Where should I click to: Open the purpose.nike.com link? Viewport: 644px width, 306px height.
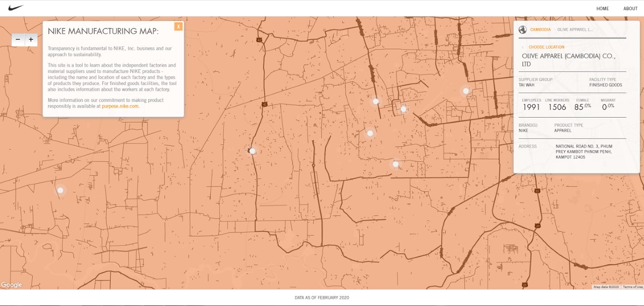(x=120, y=106)
